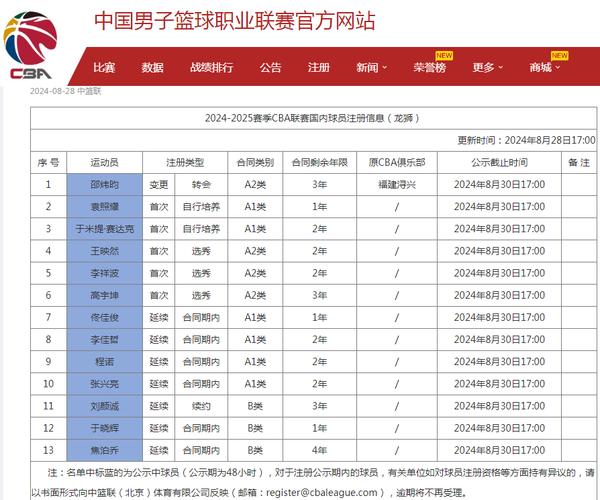Select player 王映然 in row 4

tap(104, 251)
